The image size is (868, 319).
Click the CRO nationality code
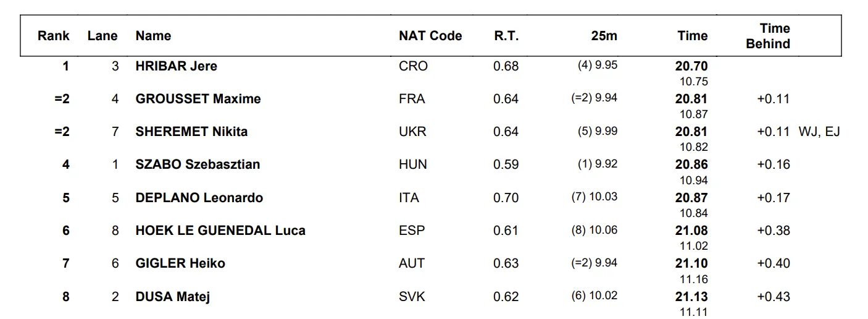coord(413,66)
